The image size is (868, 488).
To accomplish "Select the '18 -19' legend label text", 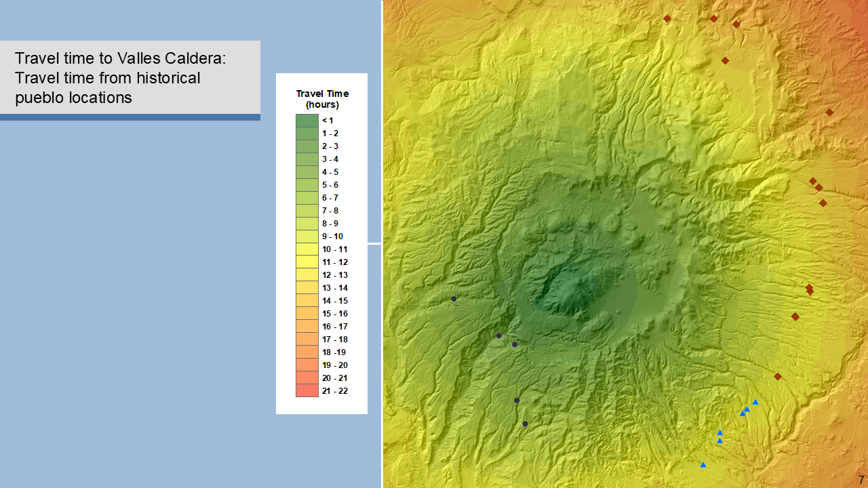I will (334, 352).
